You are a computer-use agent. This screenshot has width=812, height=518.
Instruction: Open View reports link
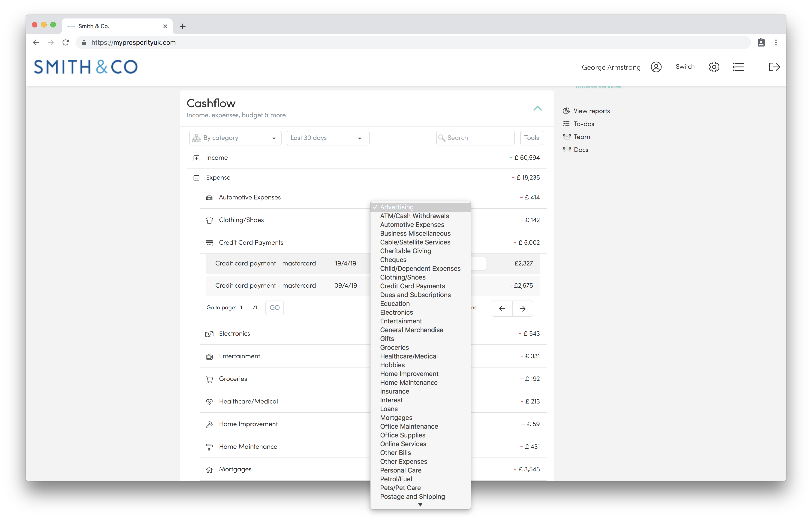[x=592, y=111]
